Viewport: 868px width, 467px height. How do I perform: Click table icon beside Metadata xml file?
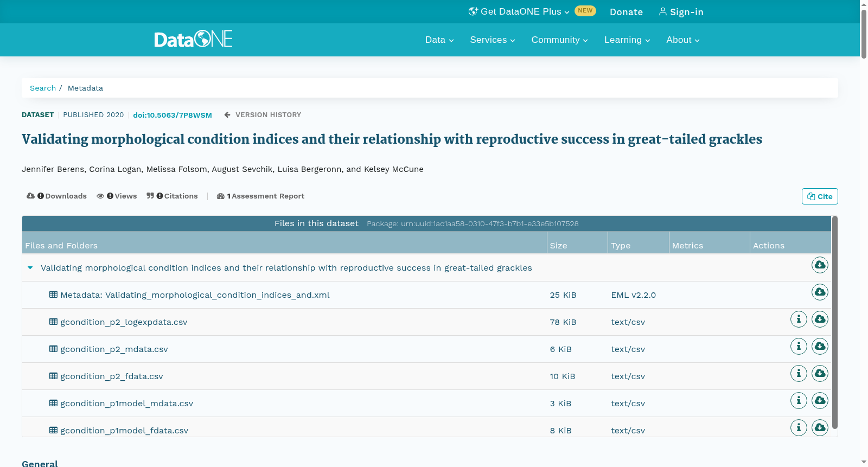tap(53, 295)
